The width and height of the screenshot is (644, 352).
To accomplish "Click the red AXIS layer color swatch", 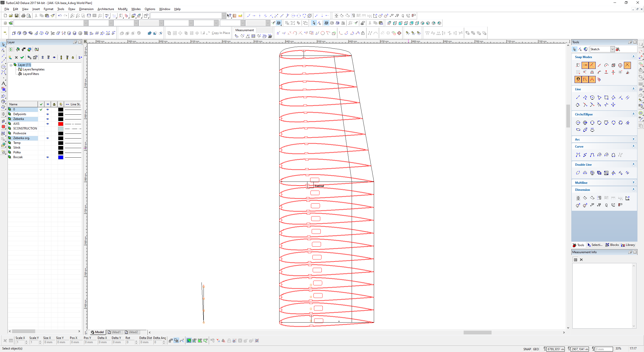I will pos(61,124).
